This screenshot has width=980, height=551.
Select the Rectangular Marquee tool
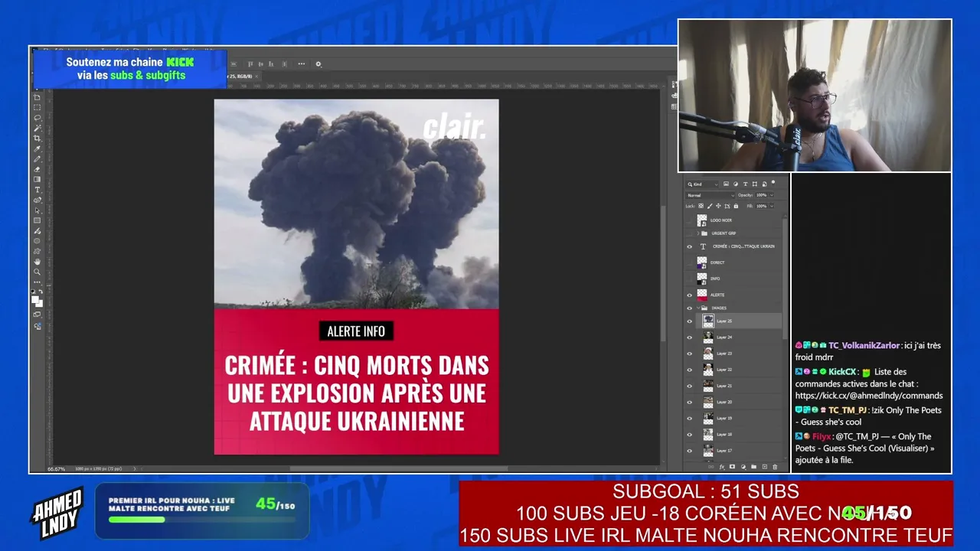37,108
